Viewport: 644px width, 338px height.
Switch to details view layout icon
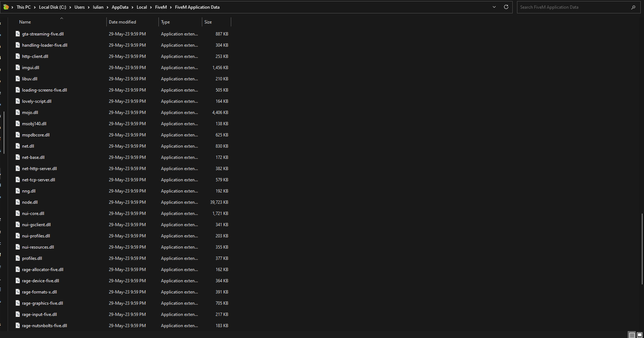coord(632,335)
